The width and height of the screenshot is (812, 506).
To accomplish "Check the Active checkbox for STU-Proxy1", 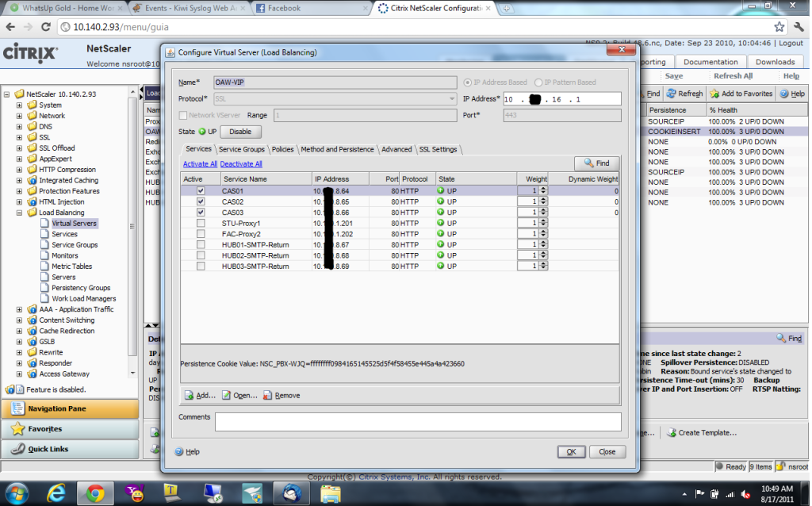I will click(x=201, y=223).
